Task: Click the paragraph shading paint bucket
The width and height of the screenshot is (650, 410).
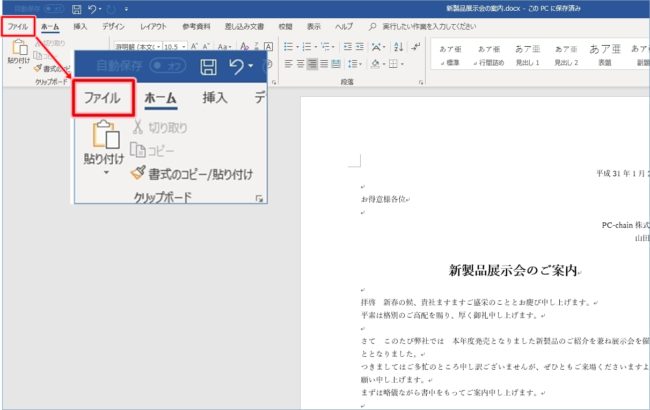Action: (x=376, y=64)
